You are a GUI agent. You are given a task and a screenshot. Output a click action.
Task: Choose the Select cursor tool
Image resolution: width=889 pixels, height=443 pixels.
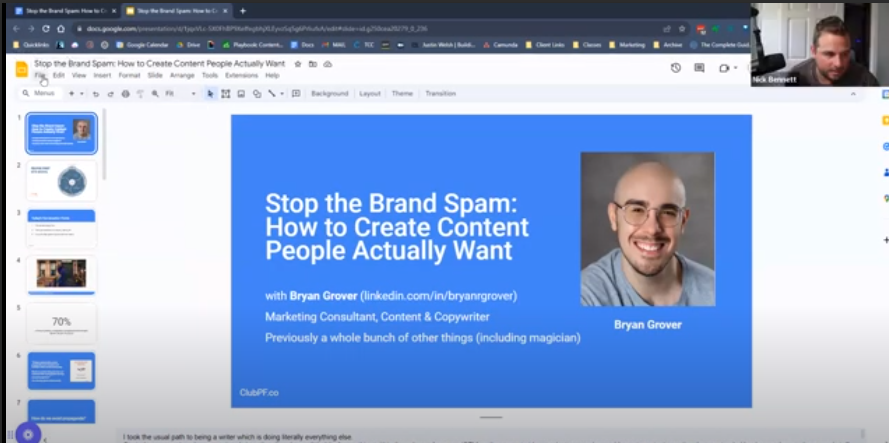point(210,94)
